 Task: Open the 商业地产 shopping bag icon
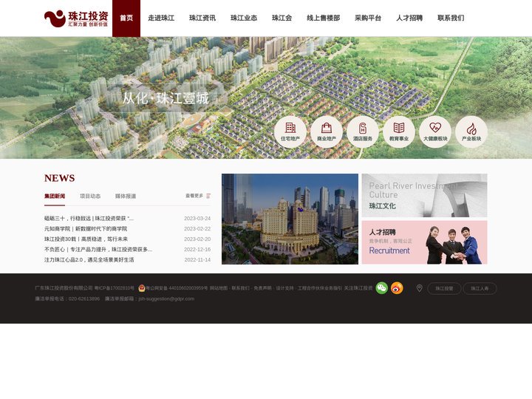pyautogui.click(x=327, y=132)
